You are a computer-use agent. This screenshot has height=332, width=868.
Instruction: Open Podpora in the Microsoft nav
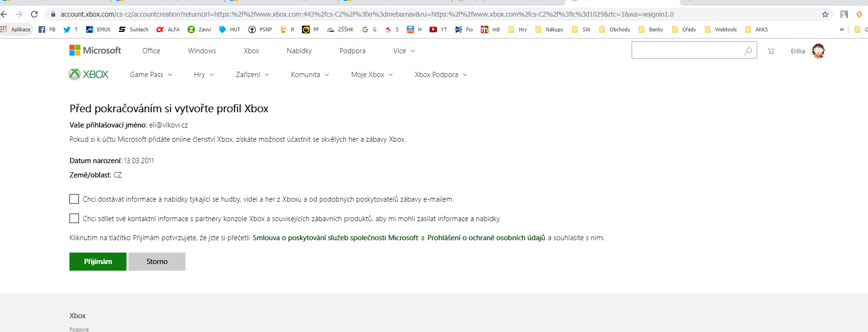point(352,51)
